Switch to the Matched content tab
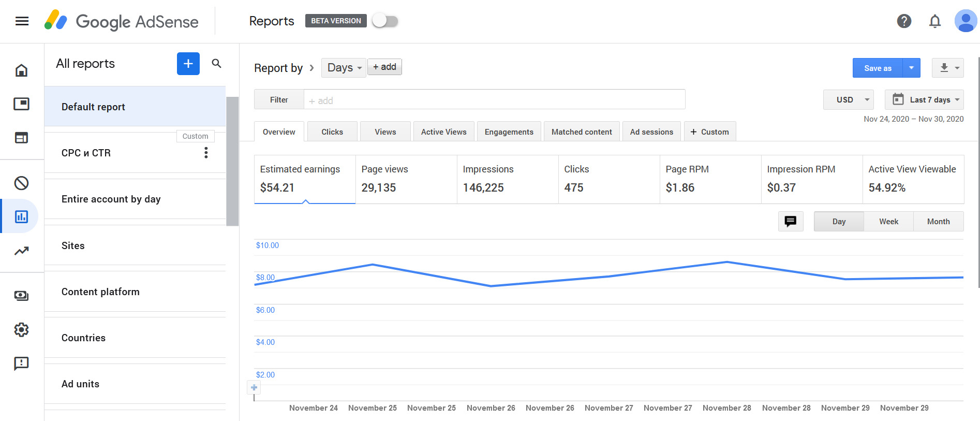The image size is (980, 421). 582,132
